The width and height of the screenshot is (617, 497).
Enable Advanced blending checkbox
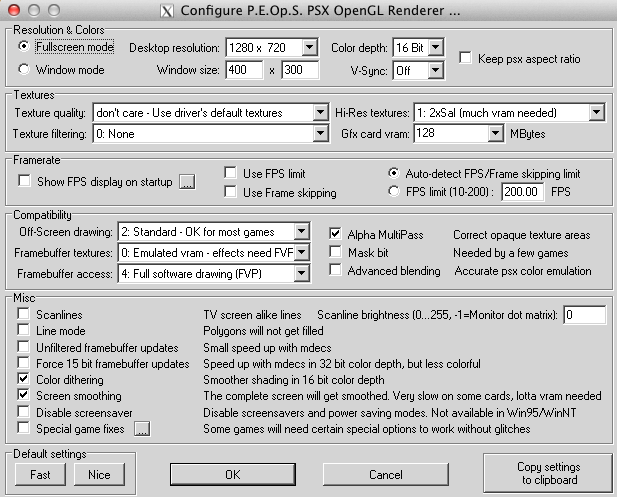point(335,270)
